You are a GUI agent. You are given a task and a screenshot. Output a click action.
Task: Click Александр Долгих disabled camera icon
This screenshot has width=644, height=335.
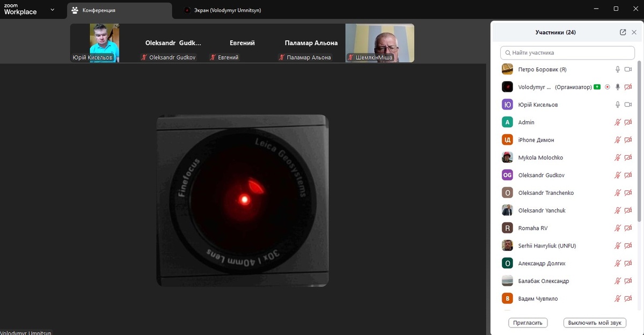pos(628,264)
